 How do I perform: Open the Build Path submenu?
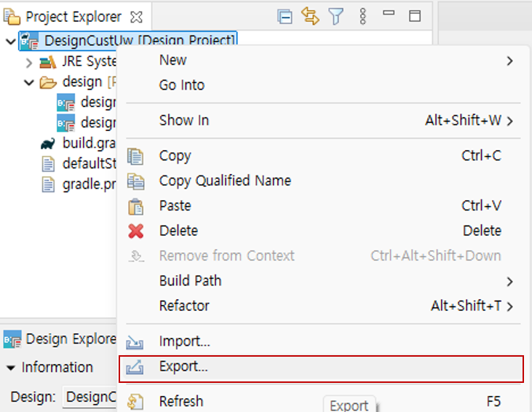coord(190,281)
